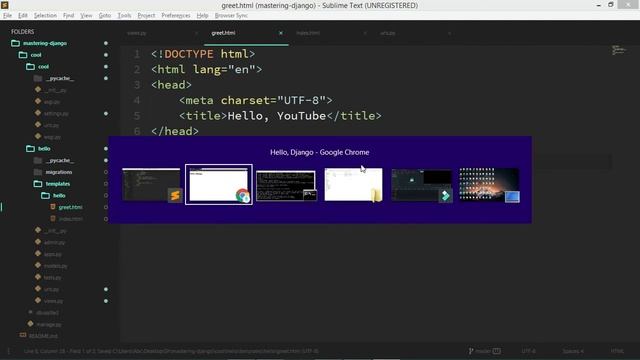Open the Tools menu
The image size is (640, 360).
point(124,16)
